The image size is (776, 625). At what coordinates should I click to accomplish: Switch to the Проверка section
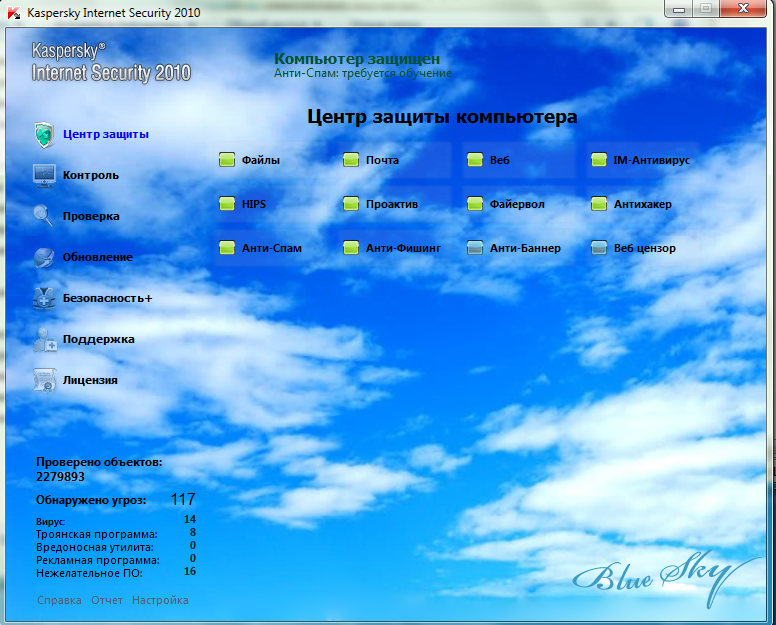(x=91, y=216)
